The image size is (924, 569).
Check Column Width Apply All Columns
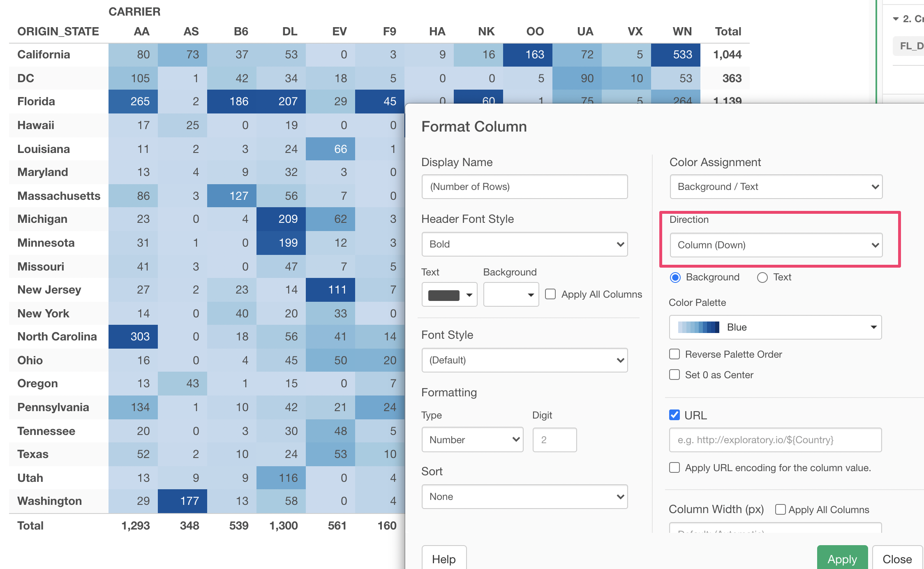(780, 509)
